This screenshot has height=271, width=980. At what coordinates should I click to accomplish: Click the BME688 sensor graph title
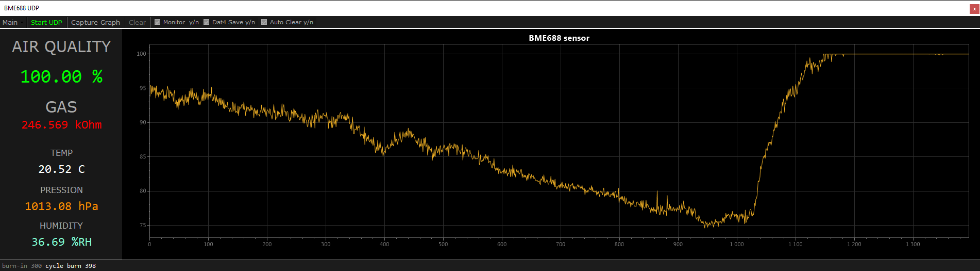tap(559, 38)
